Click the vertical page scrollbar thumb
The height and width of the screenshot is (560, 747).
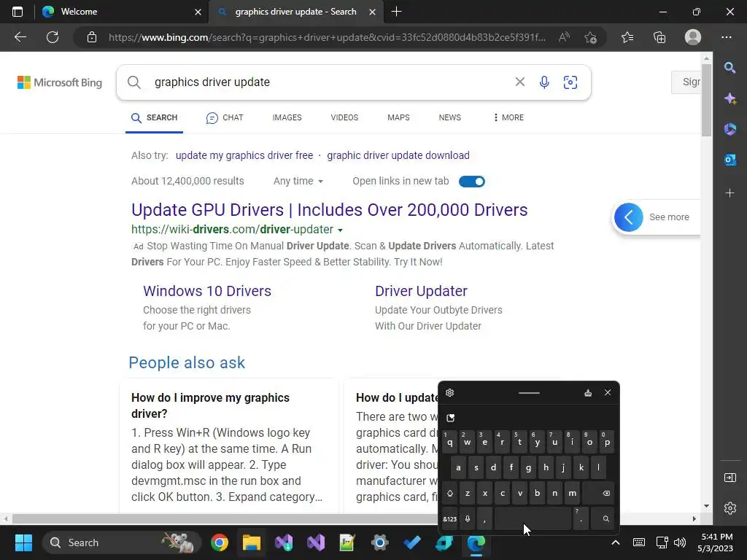(x=706, y=100)
